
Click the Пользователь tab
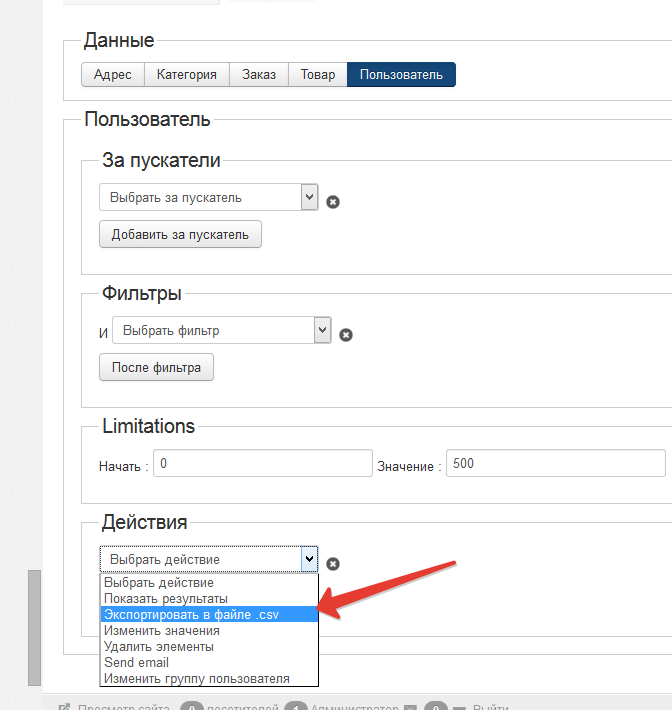point(401,75)
